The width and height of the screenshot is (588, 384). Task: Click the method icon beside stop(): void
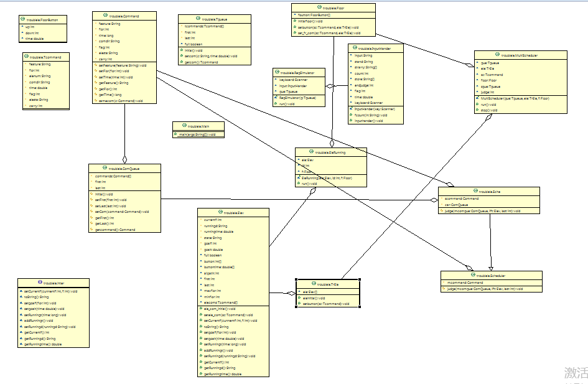coord(477,110)
